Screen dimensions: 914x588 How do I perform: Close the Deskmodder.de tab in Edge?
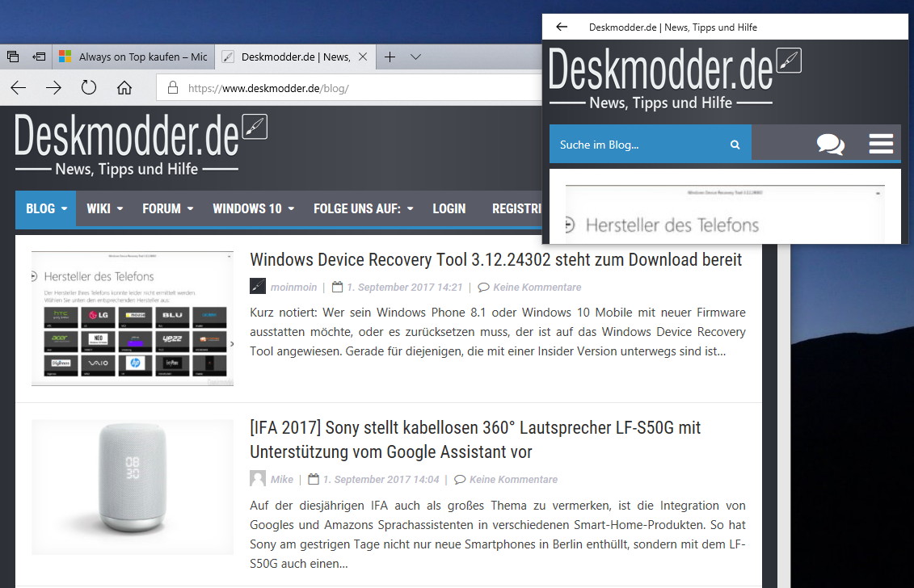click(x=363, y=57)
